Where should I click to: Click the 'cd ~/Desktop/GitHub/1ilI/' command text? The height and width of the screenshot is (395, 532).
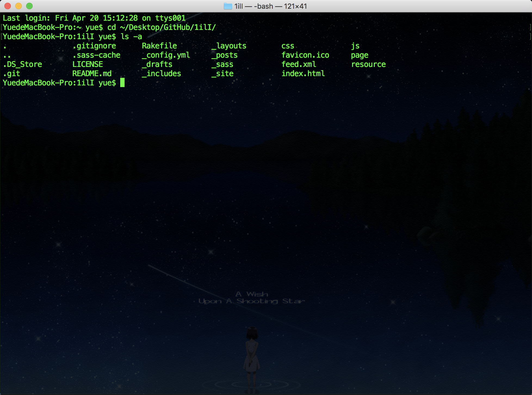[x=162, y=27]
